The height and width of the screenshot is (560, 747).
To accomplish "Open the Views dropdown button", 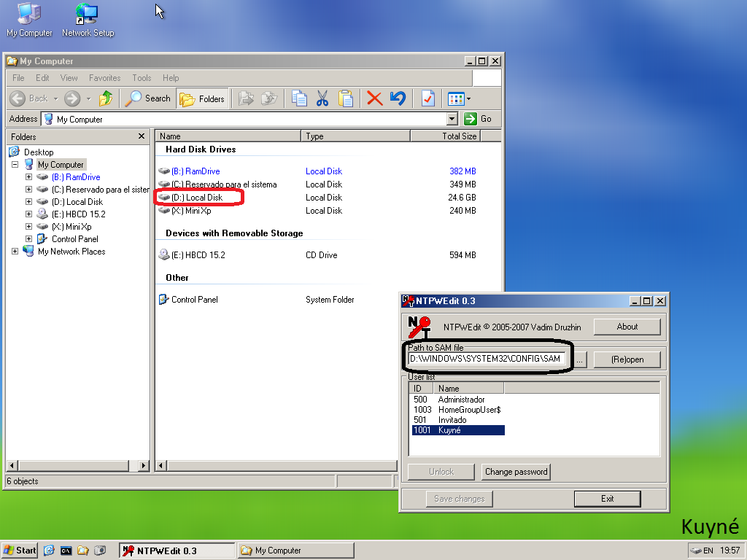I will (x=460, y=98).
